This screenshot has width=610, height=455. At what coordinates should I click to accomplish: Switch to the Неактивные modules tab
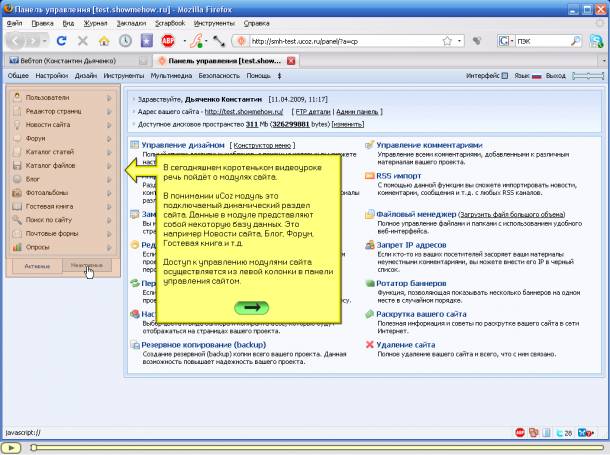pyautogui.click(x=87, y=265)
